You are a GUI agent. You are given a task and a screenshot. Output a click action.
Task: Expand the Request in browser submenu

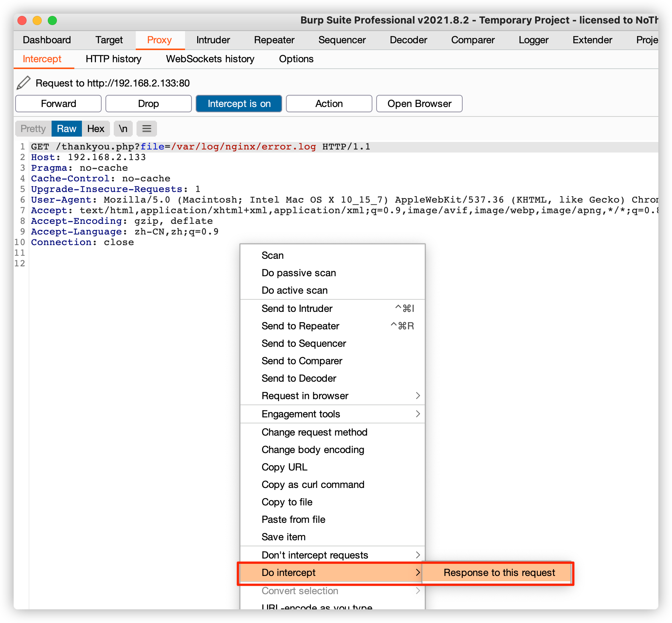click(333, 396)
